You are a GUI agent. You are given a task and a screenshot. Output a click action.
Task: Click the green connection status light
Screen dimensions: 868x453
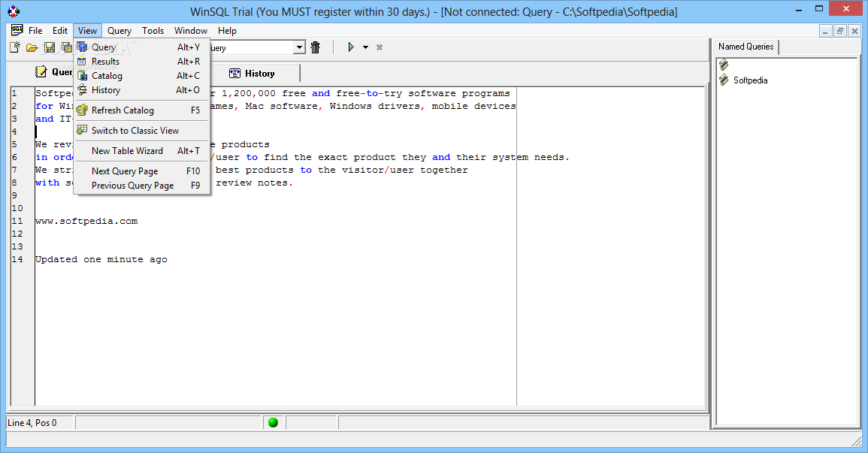(x=273, y=423)
